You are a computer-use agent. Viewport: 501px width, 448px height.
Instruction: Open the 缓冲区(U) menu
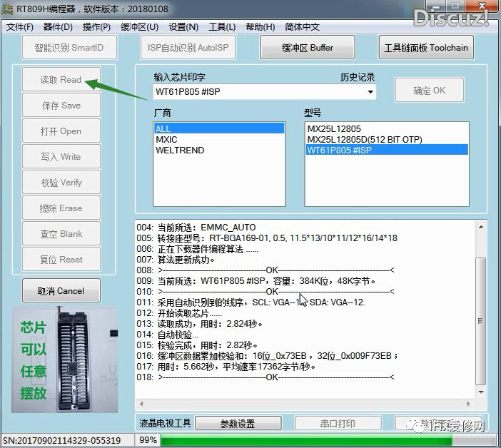(139, 27)
